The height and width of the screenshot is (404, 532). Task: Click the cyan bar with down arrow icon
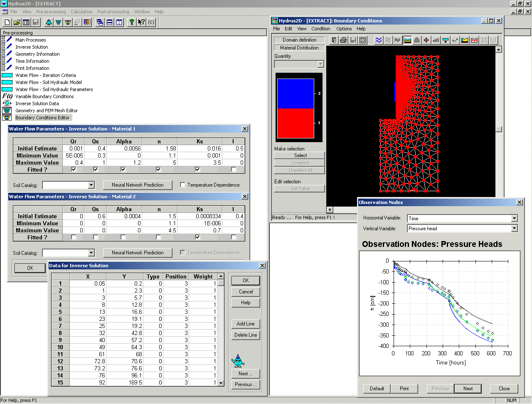[446, 40]
